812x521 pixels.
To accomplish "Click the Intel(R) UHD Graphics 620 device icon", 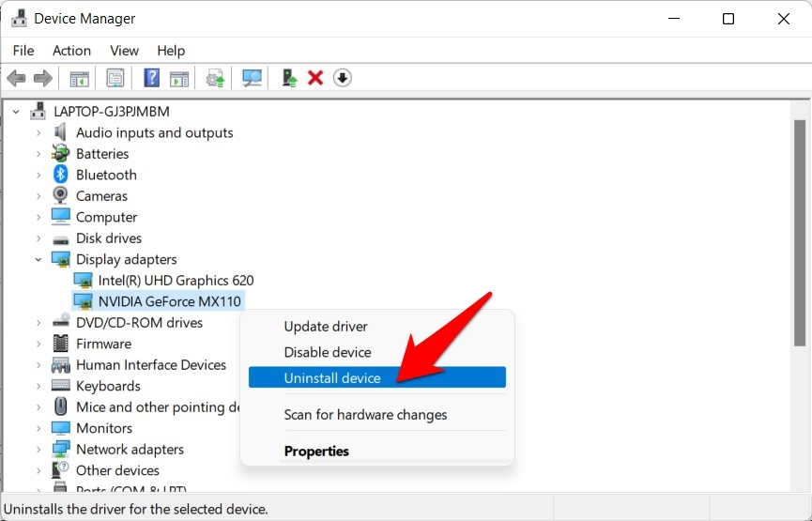I will click(83, 280).
